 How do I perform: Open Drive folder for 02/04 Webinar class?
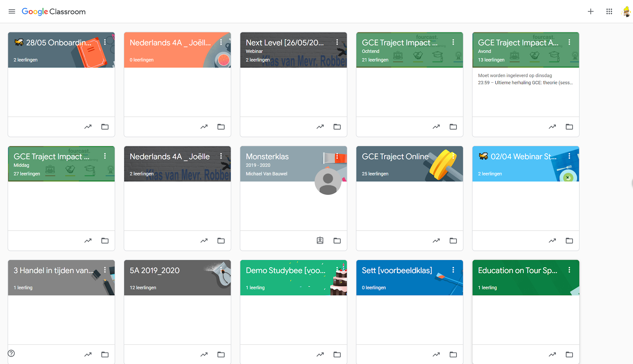pyautogui.click(x=569, y=241)
